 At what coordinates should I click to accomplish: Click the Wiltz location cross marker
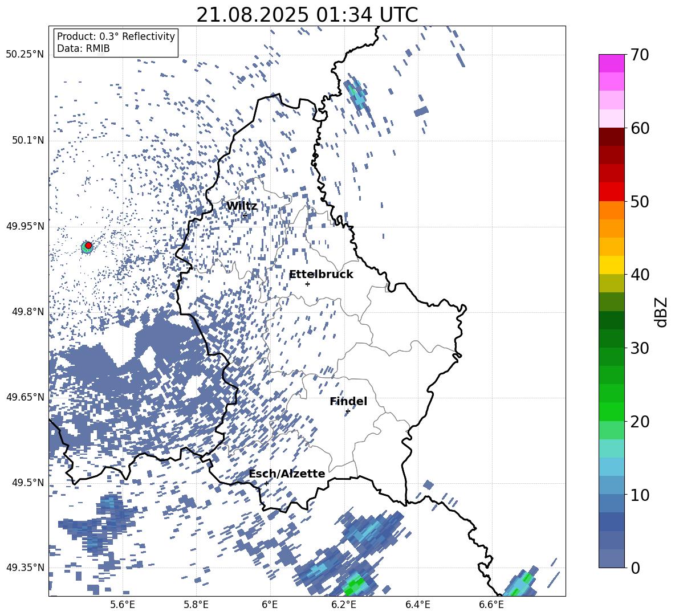245,215
